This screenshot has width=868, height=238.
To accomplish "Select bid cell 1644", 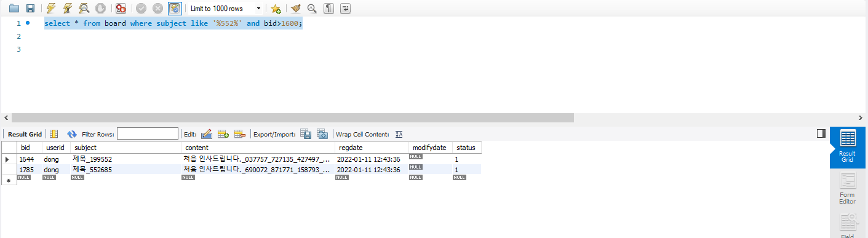I will [30, 159].
